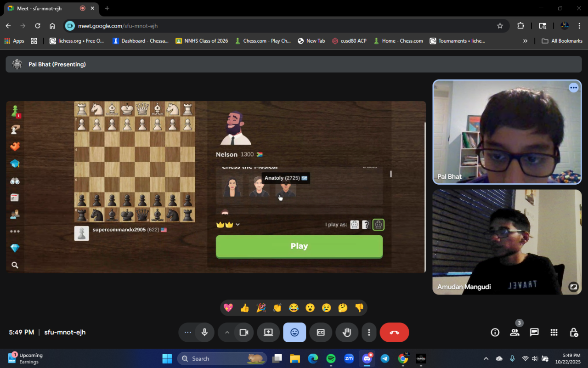
Task: Open the News newspaper icon in chess sidebar
Action: tap(15, 198)
